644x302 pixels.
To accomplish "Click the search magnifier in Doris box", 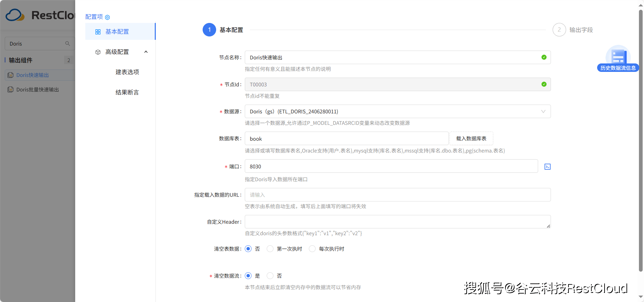I will pyautogui.click(x=67, y=44).
